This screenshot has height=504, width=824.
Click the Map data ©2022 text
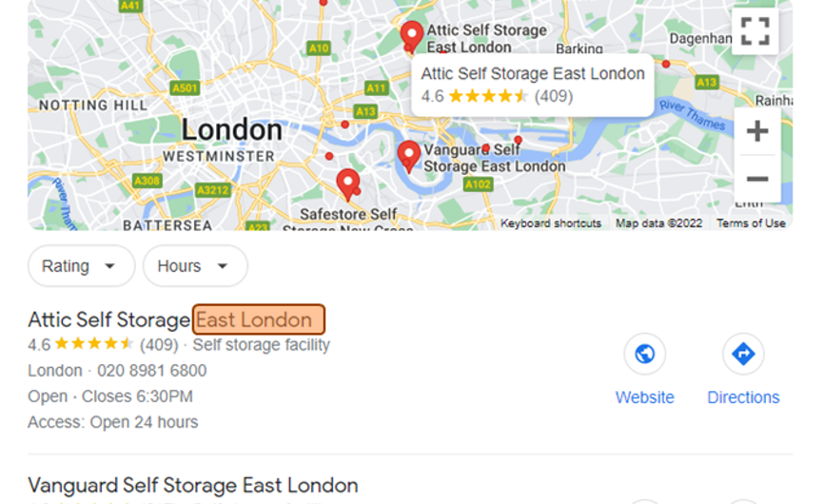click(659, 223)
